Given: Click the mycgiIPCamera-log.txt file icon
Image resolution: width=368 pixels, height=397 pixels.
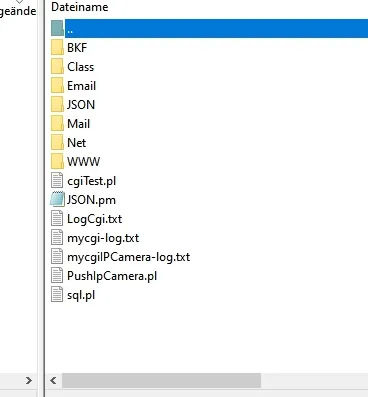Looking at the screenshot, I should tap(57, 256).
